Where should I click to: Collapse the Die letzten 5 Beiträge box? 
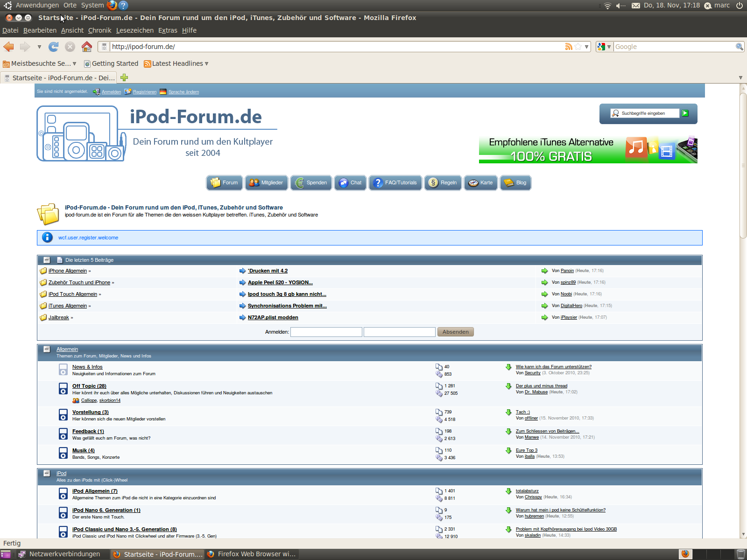tap(47, 260)
